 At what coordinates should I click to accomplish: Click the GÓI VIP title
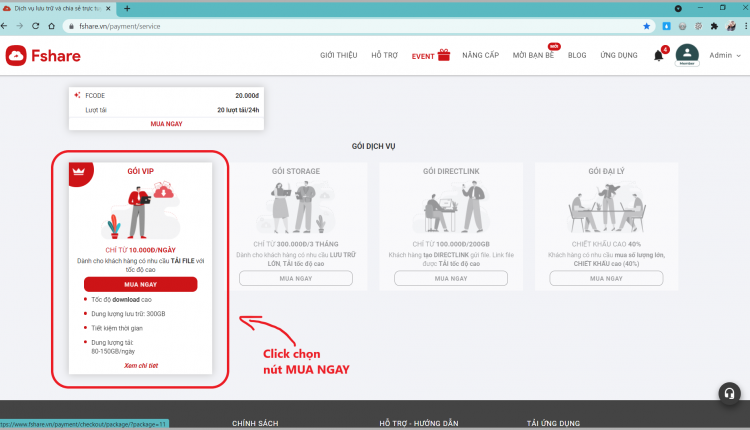pos(141,171)
